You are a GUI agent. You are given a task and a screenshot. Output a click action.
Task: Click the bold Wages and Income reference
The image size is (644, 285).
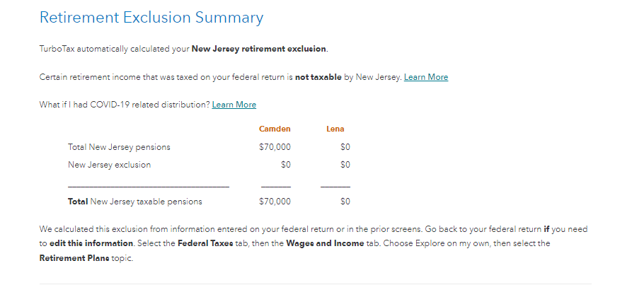[x=325, y=243]
